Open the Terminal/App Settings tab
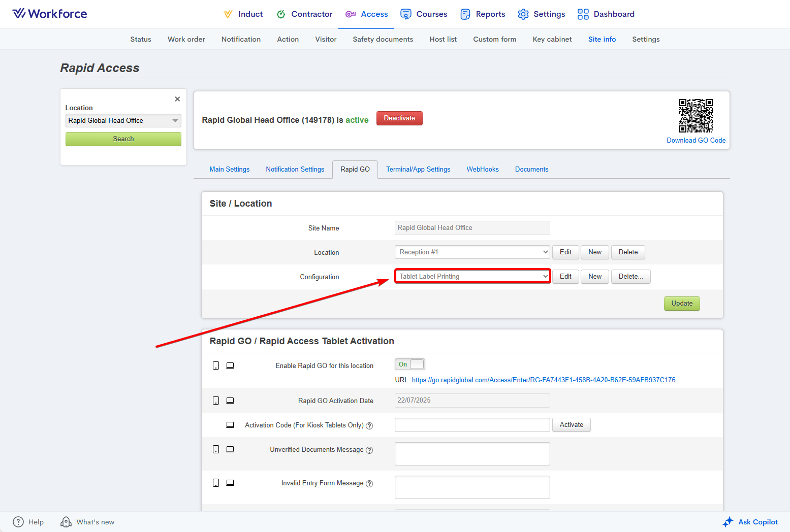790x532 pixels. pyautogui.click(x=418, y=170)
